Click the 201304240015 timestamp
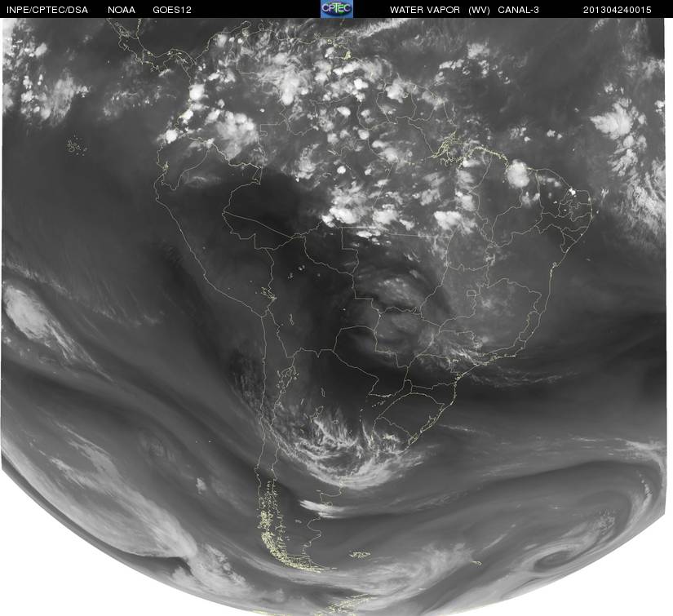This screenshot has width=673, height=616. pyautogui.click(x=618, y=10)
